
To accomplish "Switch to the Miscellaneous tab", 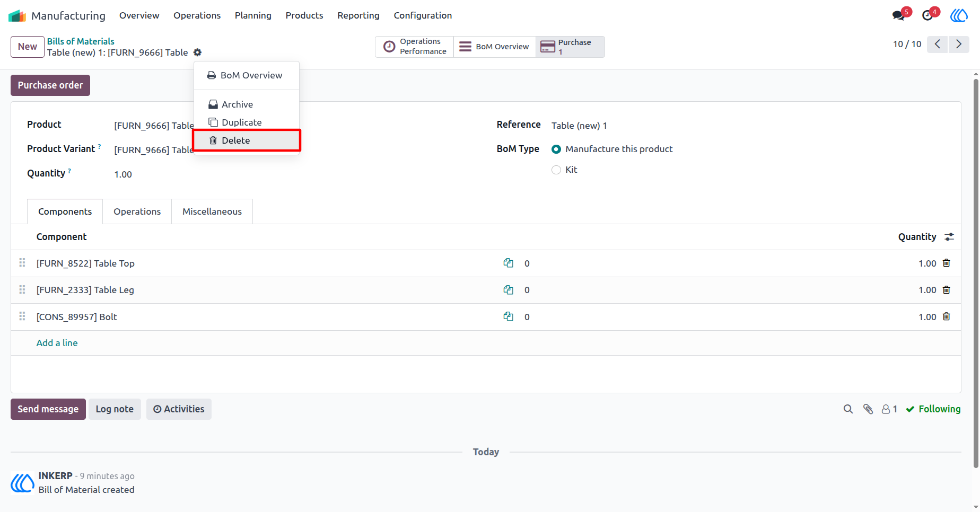I will coord(212,211).
